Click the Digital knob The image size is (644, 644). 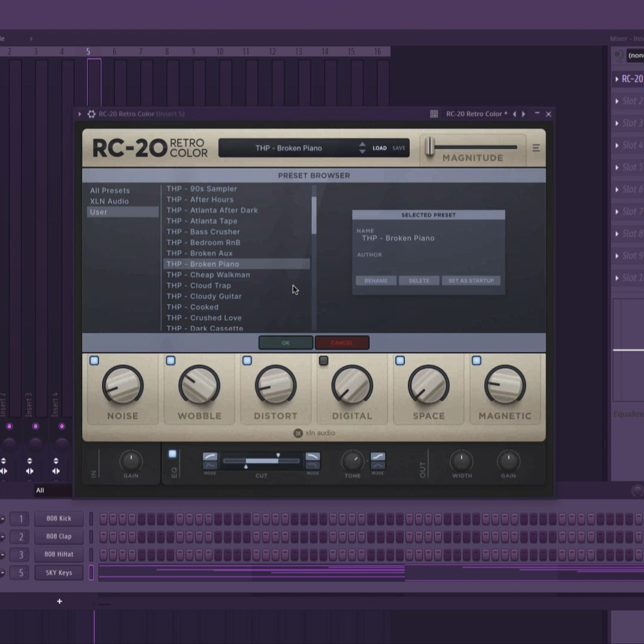(352, 385)
